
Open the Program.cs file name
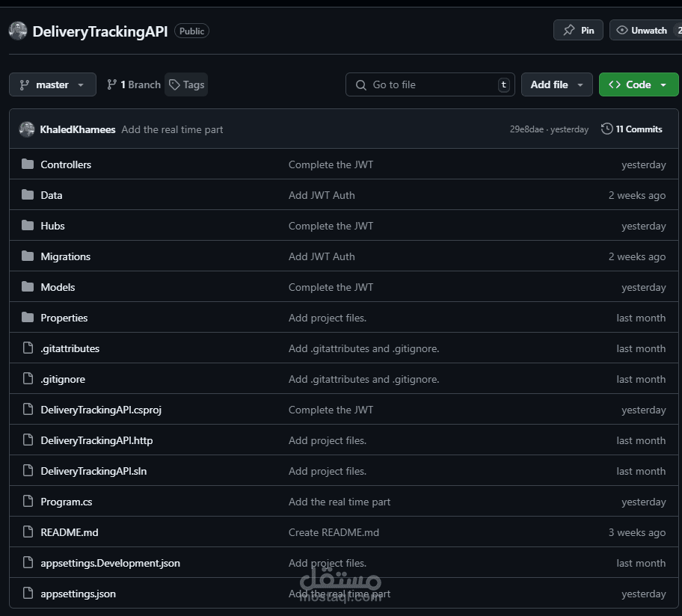pyautogui.click(x=67, y=502)
